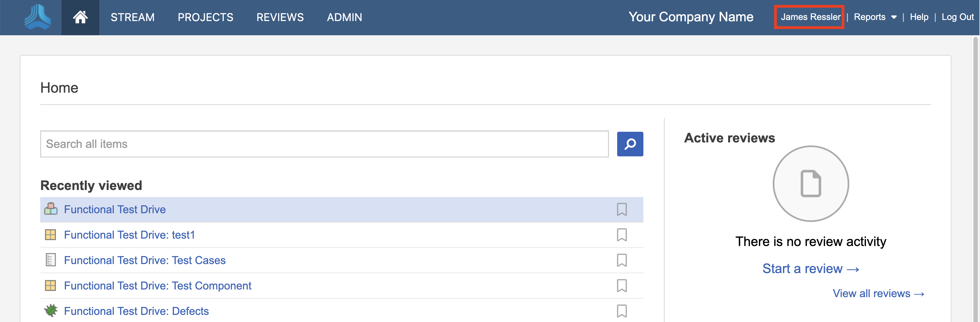Go to the Home icon tab
Screen dimensions: 980x322
pyautogui.click(x=80, y=17)
